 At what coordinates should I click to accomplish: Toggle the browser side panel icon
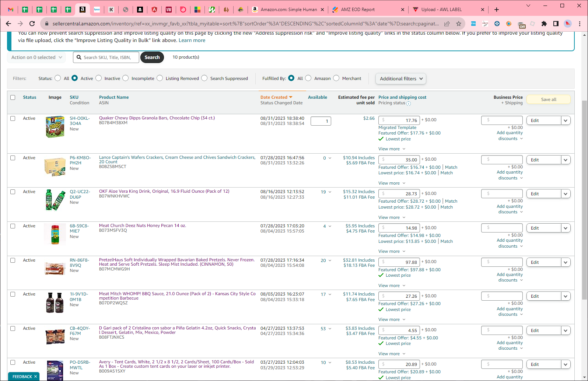pyautogui.click(x=556, y=24)
